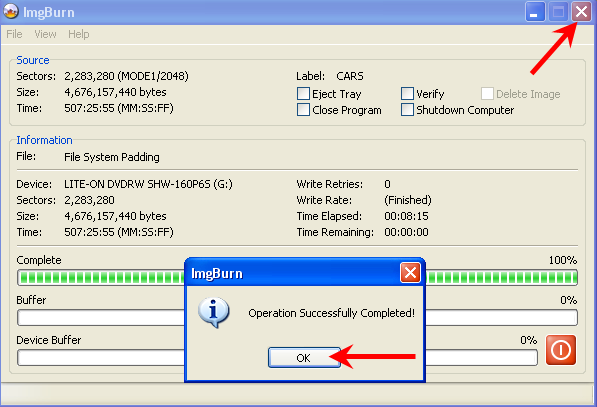
Task: Click the green Complete progress bar
Action: [x=297, y=278]
